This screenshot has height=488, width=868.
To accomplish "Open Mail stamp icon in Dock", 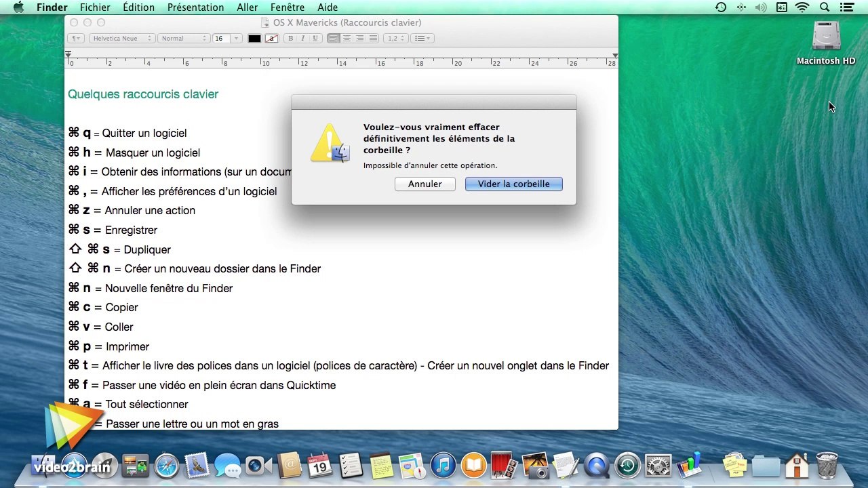I will tap(197, 465).
